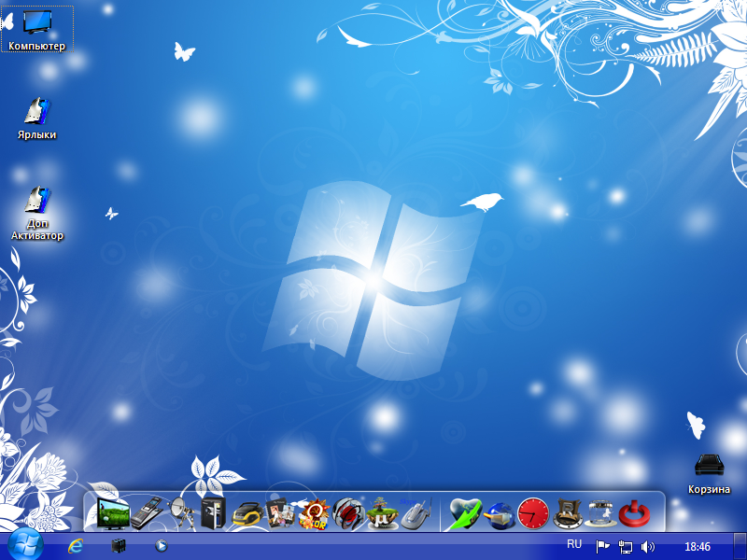The width and height of the screenshot is (747, 560).
Task: Open the Компьютер desktop icon
Action: click(x=37, y=23)
